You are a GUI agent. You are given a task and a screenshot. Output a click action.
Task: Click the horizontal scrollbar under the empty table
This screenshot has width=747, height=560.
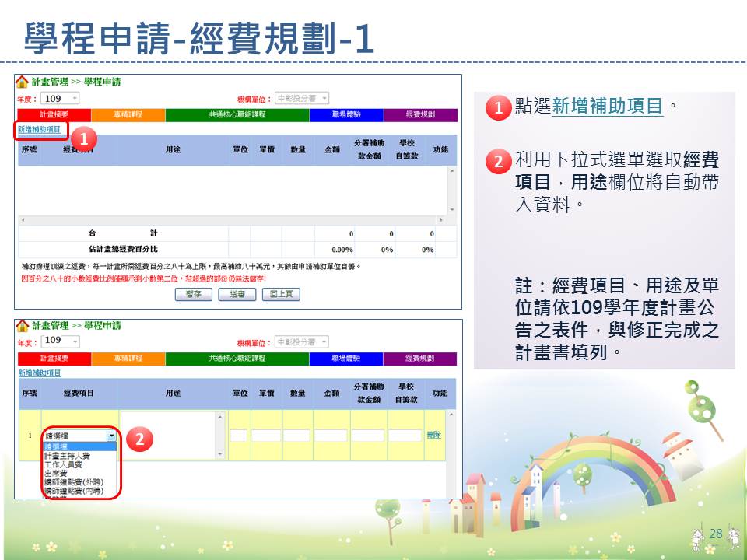tap(233, 221)
